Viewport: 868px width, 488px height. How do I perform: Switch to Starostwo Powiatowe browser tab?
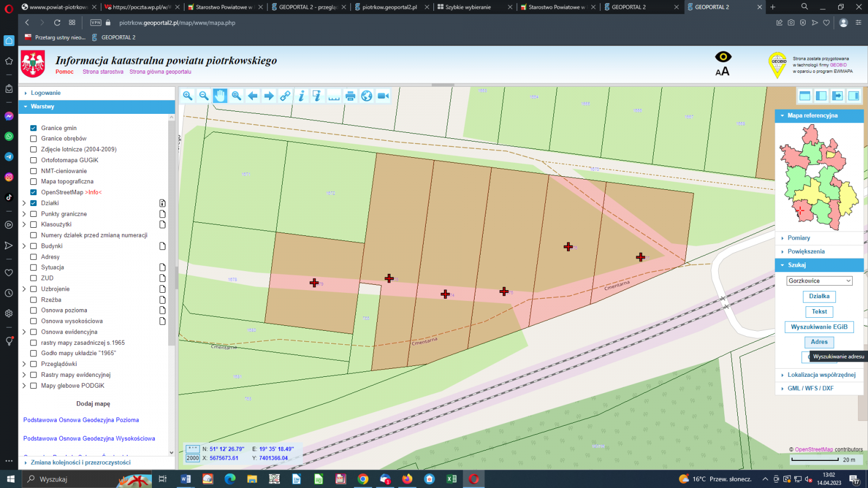pos(224,7)
